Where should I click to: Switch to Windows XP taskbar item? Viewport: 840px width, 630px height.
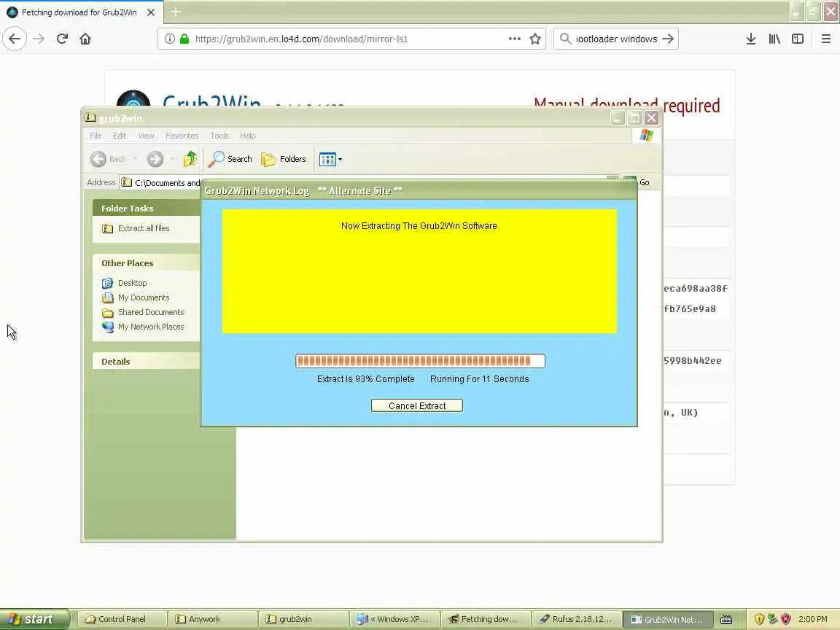click(394, 619)
